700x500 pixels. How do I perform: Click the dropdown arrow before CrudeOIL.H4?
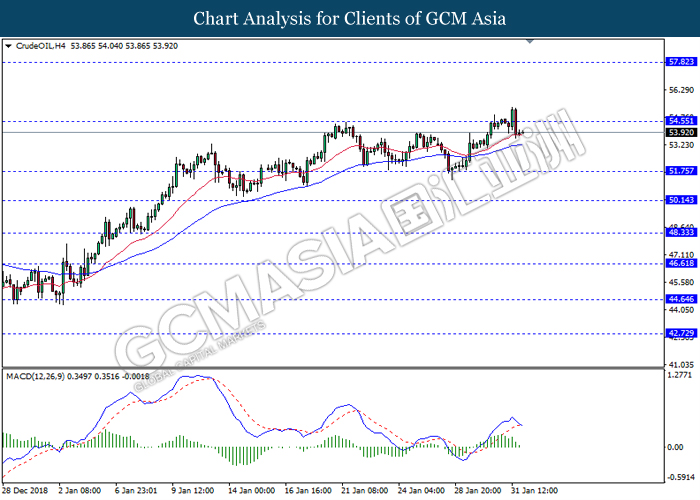(x=8, y=46)
